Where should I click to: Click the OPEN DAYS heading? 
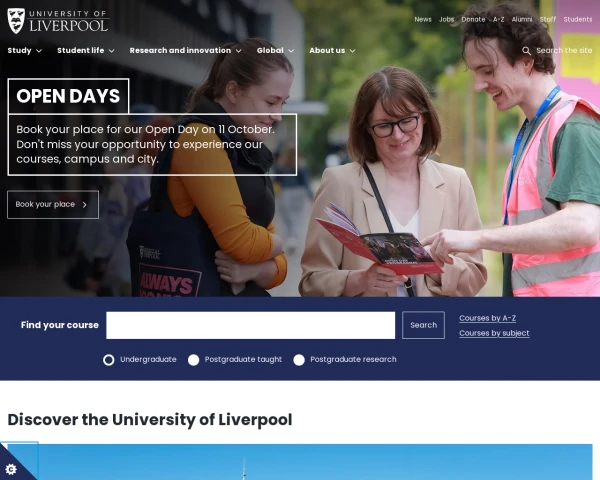click(x=68, y=96)
